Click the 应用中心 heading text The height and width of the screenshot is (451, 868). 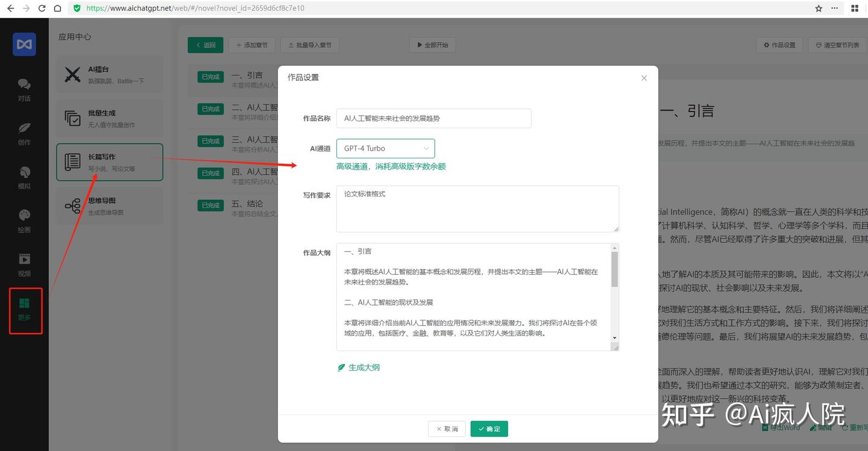[x=75, y=37]
